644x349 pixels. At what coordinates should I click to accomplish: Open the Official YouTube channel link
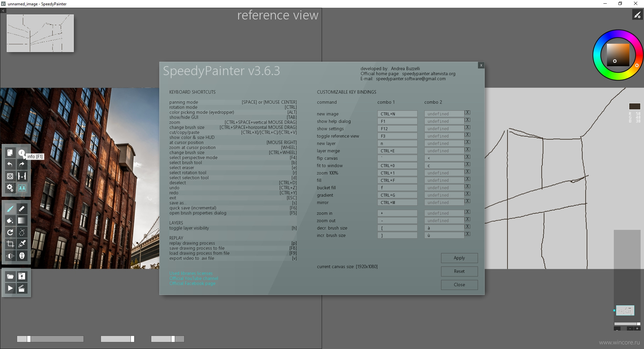coord(194,278)
